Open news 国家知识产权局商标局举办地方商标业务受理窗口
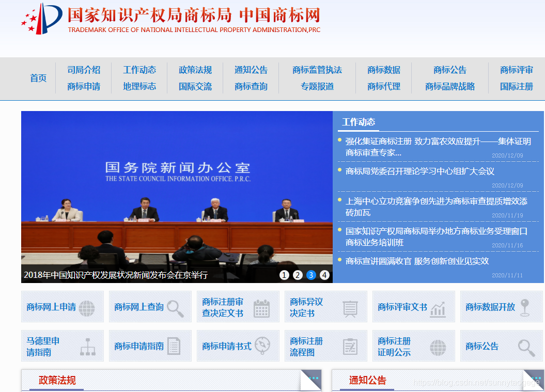 [x=436, y=237]
